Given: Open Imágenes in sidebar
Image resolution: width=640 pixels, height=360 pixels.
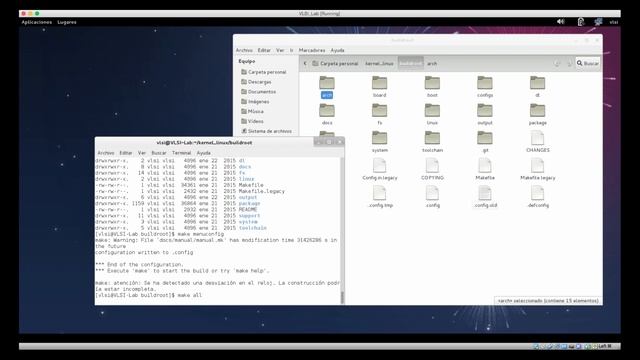Looking at the screenshot, I should tap(255, 101).
